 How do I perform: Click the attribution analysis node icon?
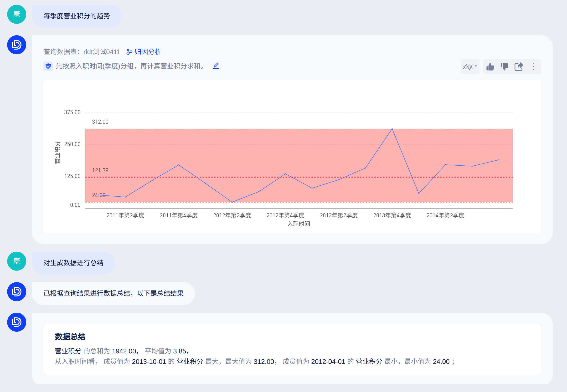pos(129,52)
